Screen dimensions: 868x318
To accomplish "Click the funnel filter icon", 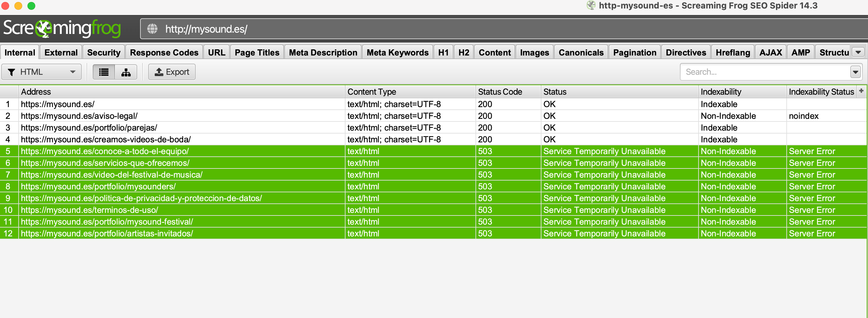I will 11,72.
